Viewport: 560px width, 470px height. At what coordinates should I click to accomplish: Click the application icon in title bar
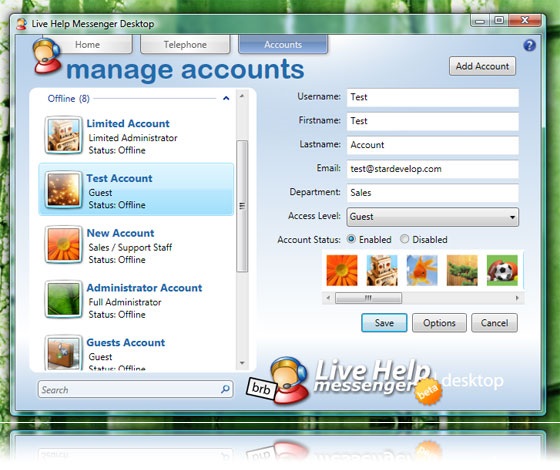(x=21, y=24)
